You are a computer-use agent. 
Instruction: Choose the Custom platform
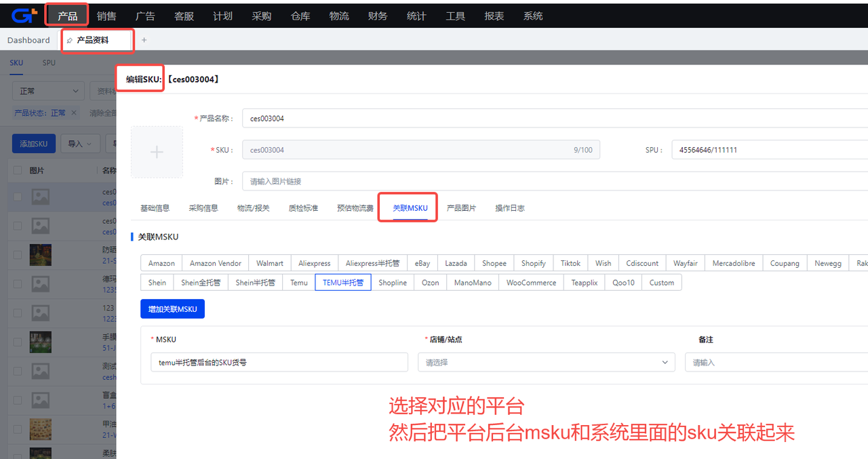[662, 283]
